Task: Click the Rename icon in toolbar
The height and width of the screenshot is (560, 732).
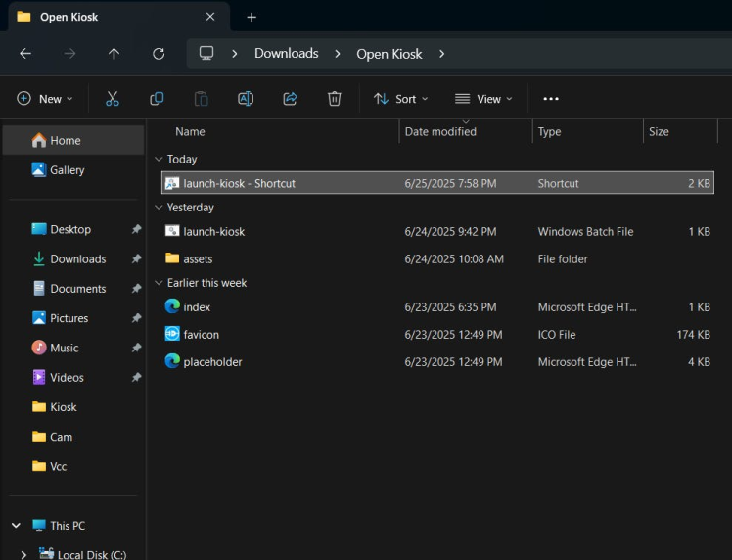Action: click(246, 99)
